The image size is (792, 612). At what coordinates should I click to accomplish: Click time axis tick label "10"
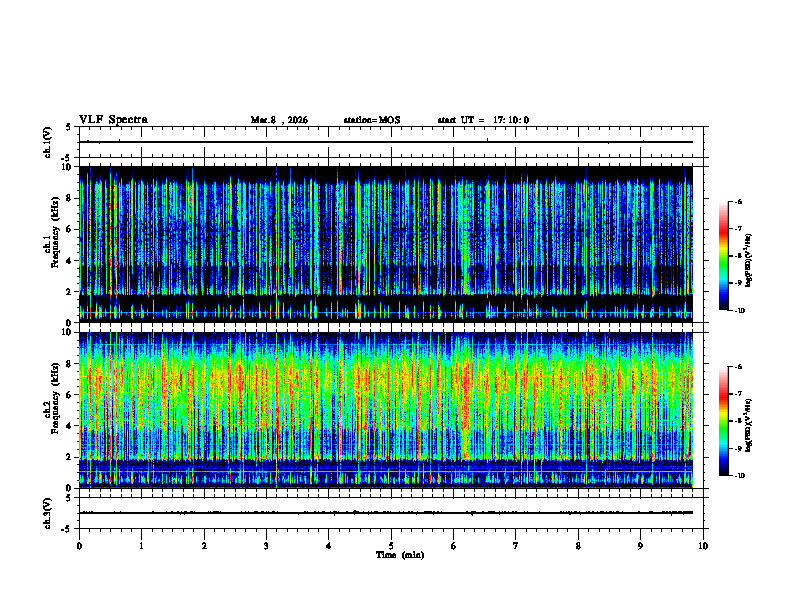point(703,546)
